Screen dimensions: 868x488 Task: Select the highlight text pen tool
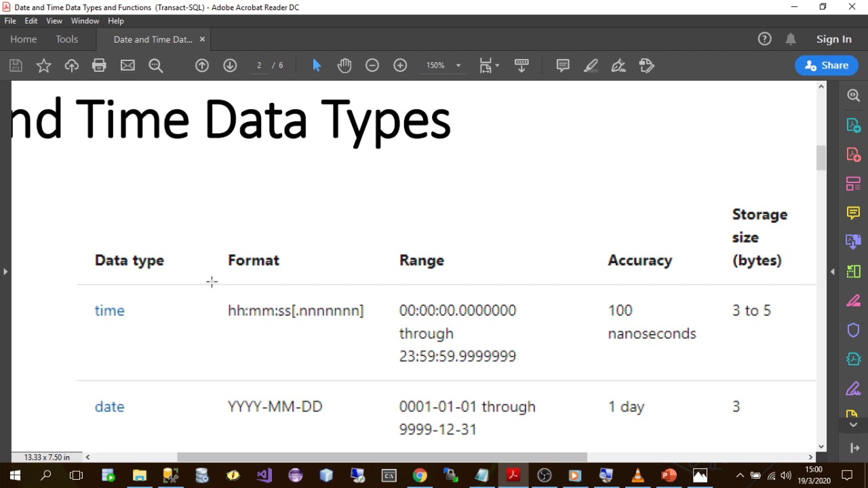pos(591,66)
